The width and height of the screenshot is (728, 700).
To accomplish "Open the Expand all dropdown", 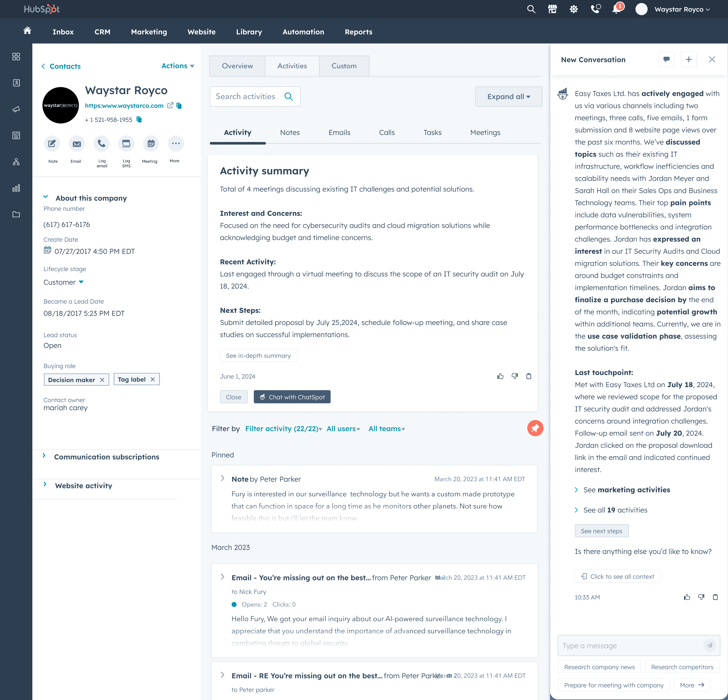I will coord(508,96).
